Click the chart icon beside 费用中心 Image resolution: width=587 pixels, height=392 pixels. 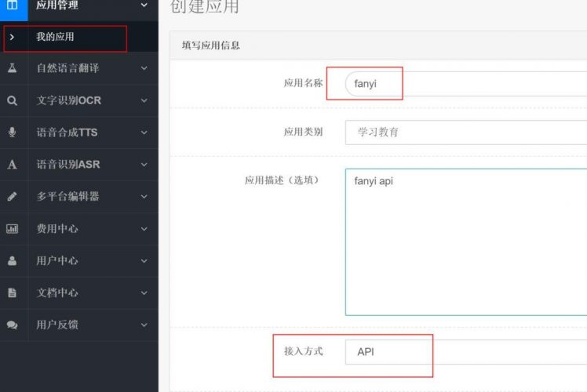pos(13,229)
